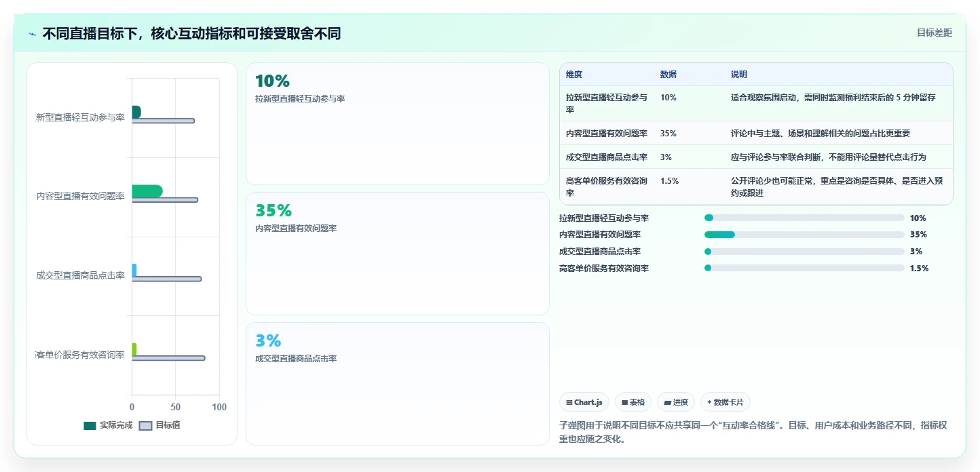
Task: Select the 进度 tag
Action: point(675,402)
